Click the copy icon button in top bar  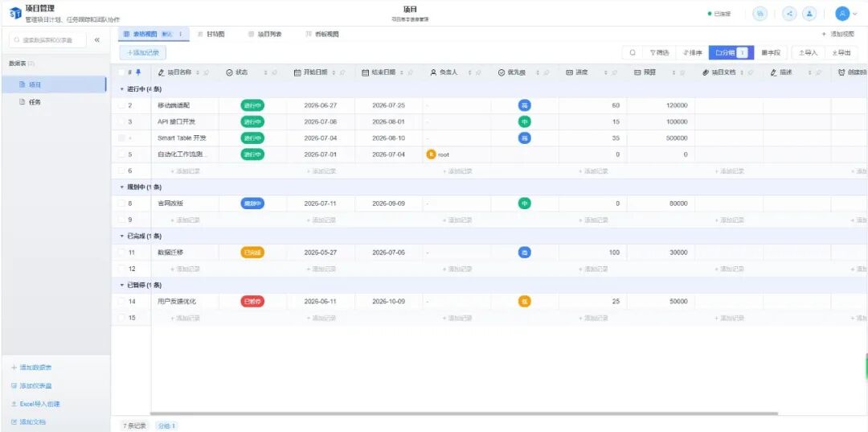click(x=760, y=14)
